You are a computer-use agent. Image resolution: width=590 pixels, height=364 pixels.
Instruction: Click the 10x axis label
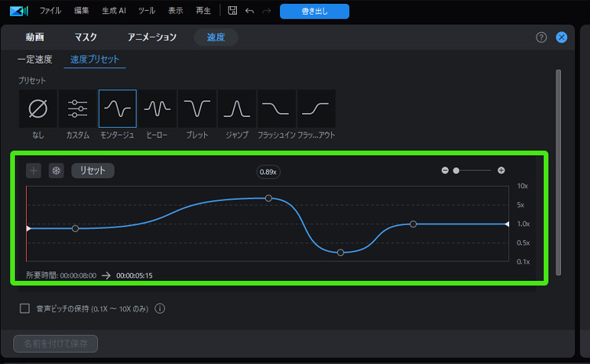point(523,186)
